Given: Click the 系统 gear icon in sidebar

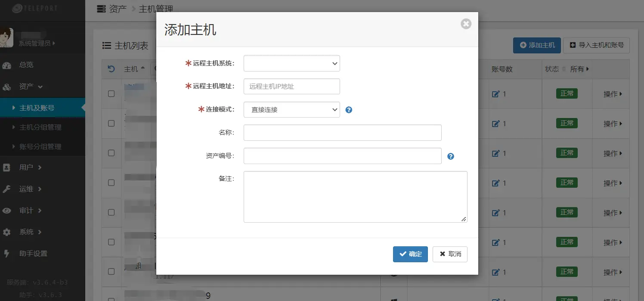Looking at the screenshot, I should point(7,232).
